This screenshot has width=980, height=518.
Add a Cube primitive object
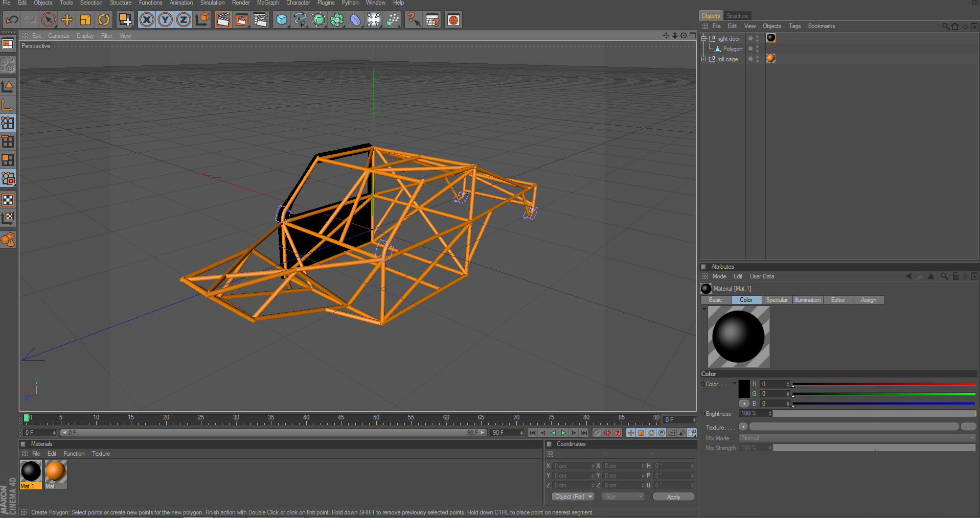[281, 20]
